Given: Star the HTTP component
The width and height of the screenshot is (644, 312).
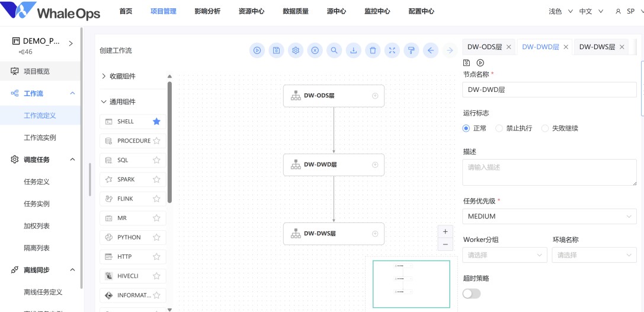Looking at the screenshot, I should point(156,256).
